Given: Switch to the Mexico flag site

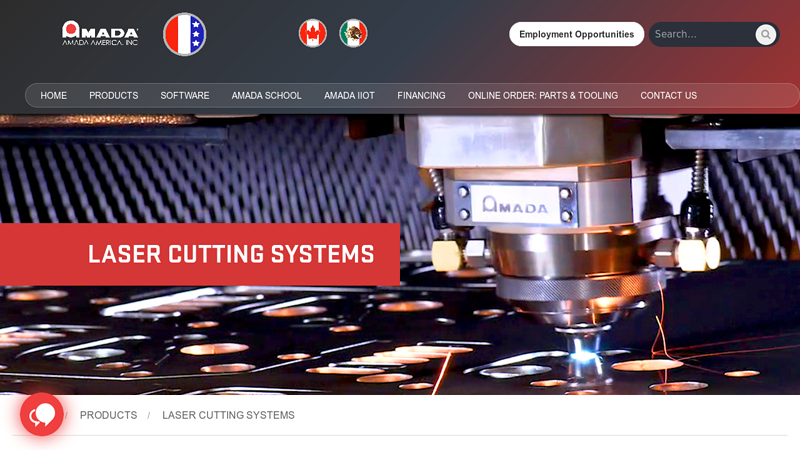Looking at the screenshot, I should [x=354, y=33].
